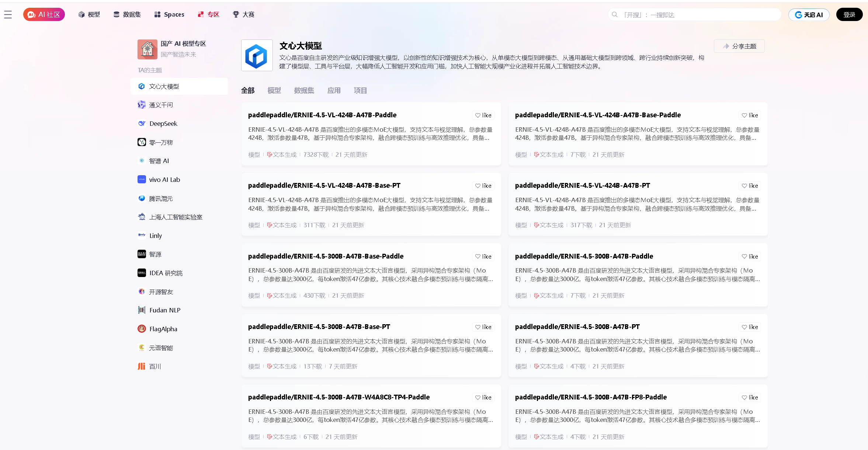Image resolution: width=868 pixels, height=450 pixels.
Task: Like ERNIE-4.5-VL-424B-A47B-Base-Paddle model
Action: [x=750, y=115]
